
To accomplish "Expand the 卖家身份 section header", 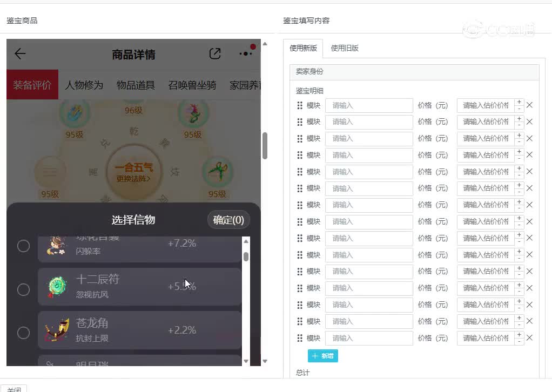I will [414, 71].
